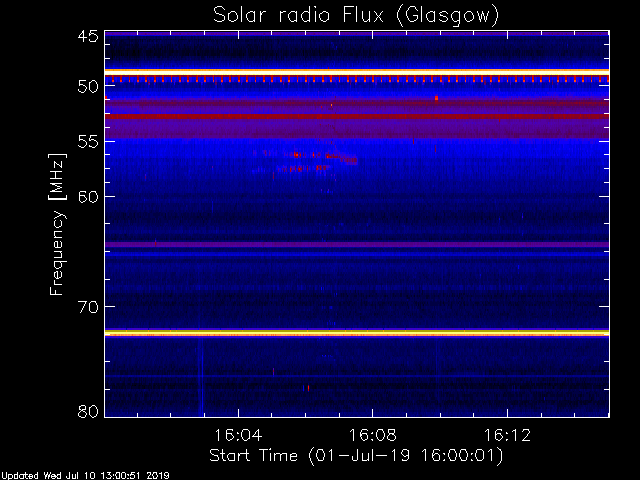The width and height of the screenshot is (640, 480).
Task: Click the frequency tick label "45"
Action: click(88, 36)
